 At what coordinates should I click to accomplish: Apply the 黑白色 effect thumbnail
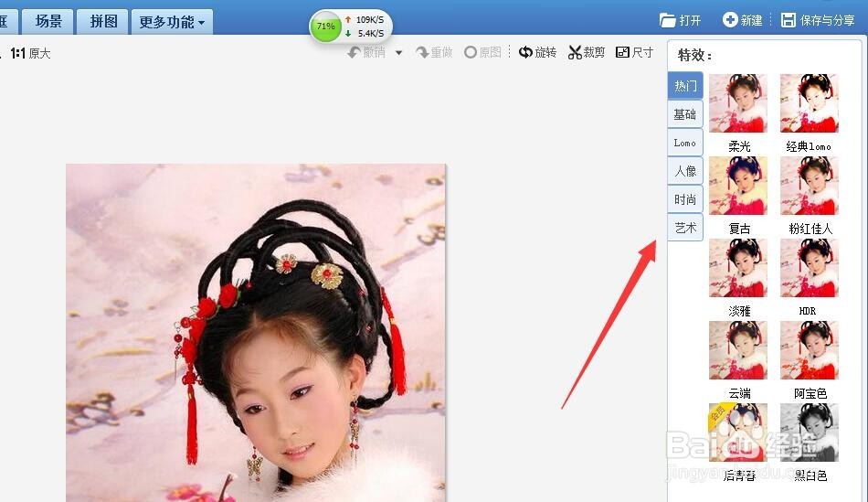(810, 433)
